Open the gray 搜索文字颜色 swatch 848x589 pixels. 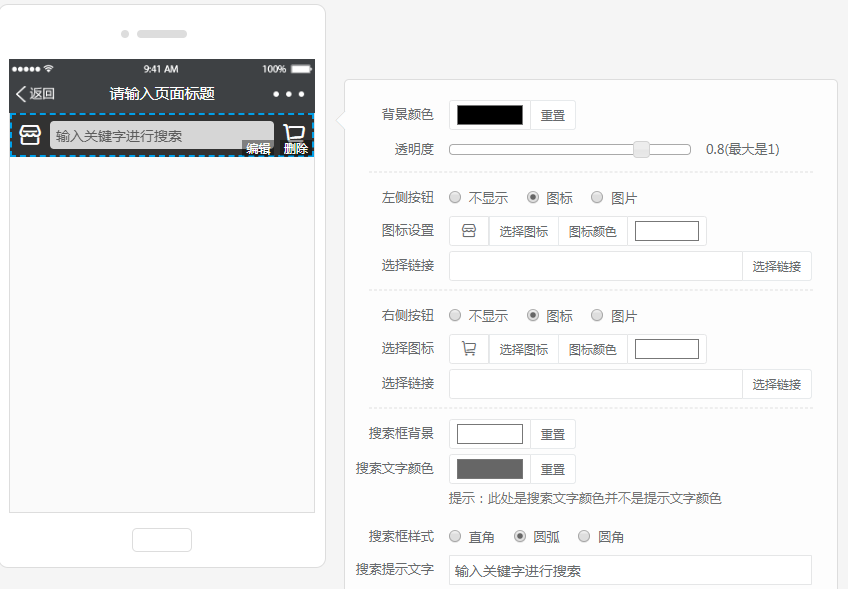pyautogui.click(x=490, y=469)
